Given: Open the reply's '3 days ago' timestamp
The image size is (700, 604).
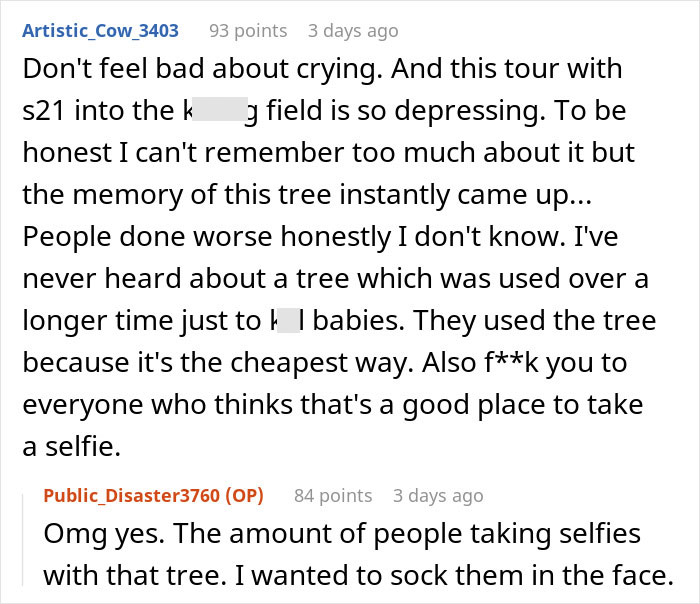Looking at the screenshot, I should (438, 495).
